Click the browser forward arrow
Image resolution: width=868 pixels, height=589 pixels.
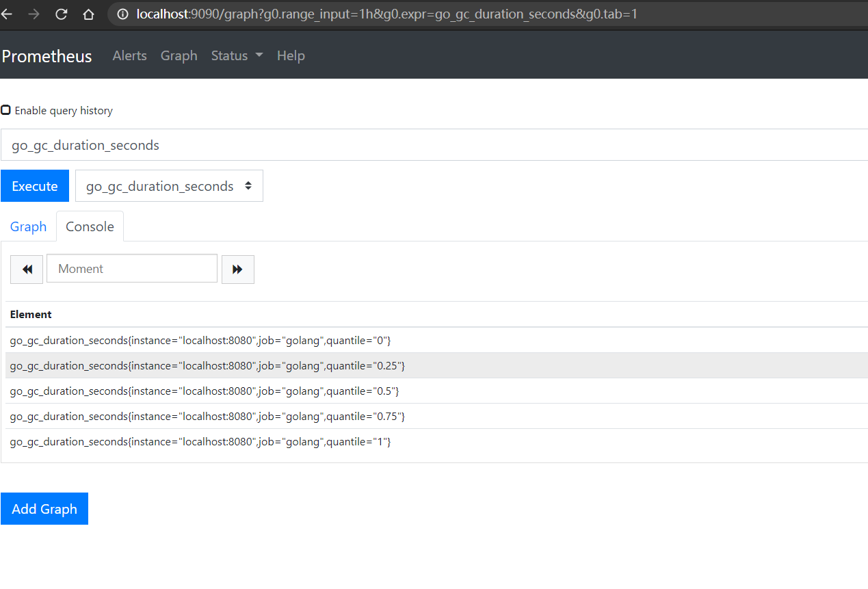point(34,14)
